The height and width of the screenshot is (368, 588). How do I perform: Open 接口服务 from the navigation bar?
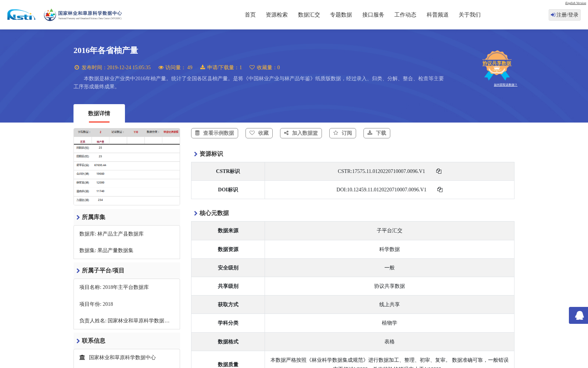(373, 15)
